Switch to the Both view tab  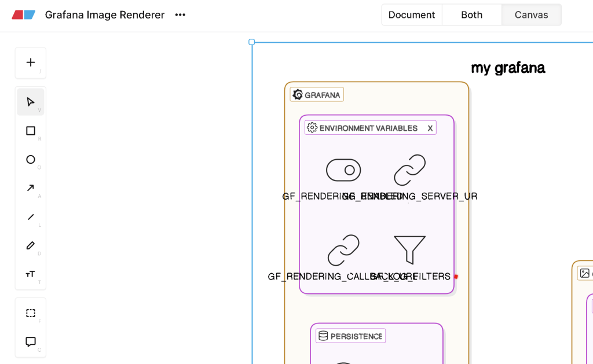(x=471, y=14)
